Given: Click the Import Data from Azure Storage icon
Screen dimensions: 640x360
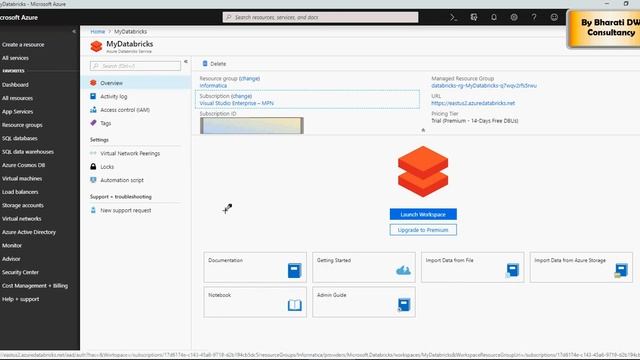Looking at the screenshot, I should click(621, 270).
